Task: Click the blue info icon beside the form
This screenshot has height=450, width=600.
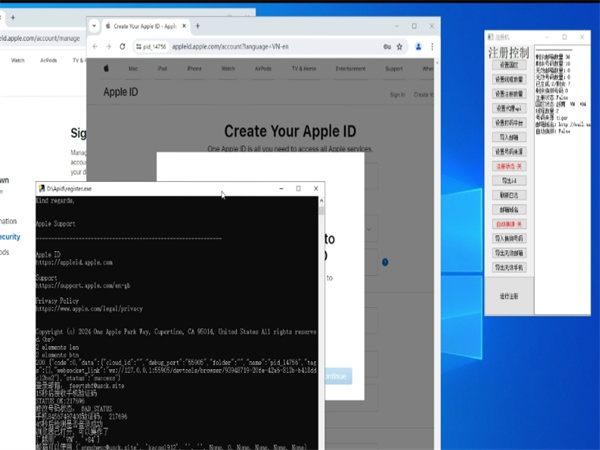Action: pos(385,263)
